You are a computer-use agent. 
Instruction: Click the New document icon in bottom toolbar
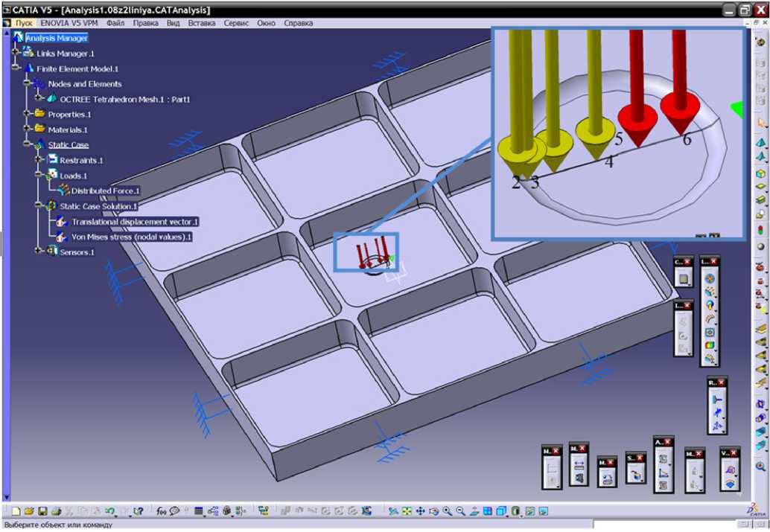click(16, 511)
